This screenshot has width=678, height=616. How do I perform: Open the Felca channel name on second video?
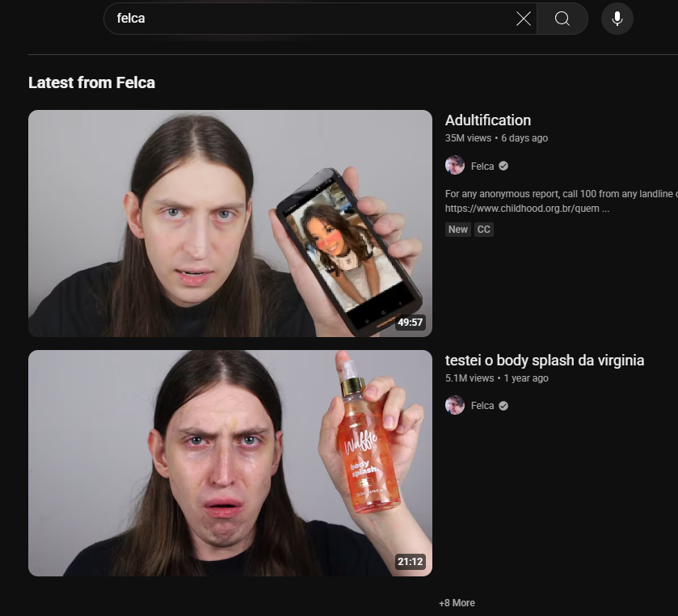click(x=482, y=406)
